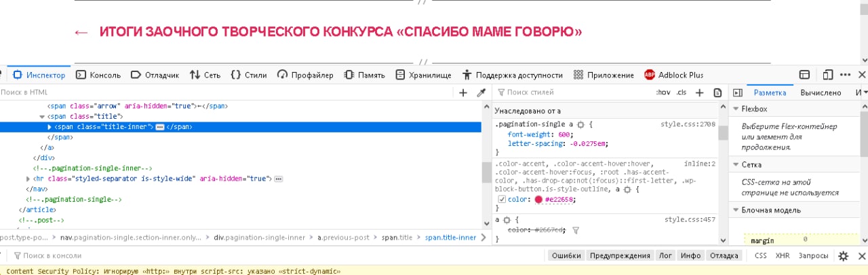Screen dimensions: 868x275
Task: Click selector highlighter icon on the 'a' rule
Action: click(x=507, y=220)
